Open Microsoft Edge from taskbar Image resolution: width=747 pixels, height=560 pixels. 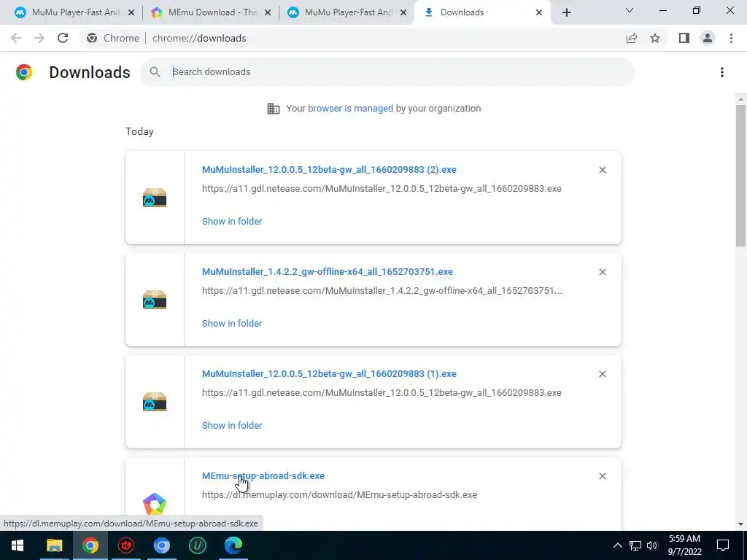233,545
